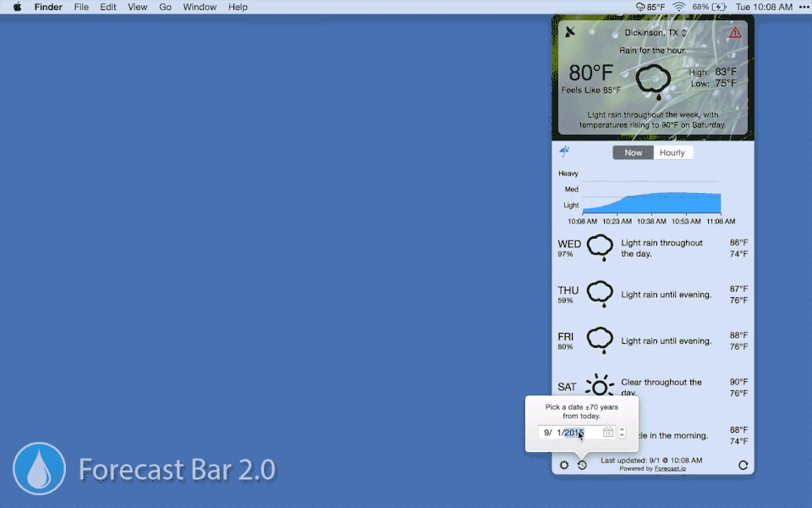The height and width of the screenshot is (508, 812).
Task: Click the High 83°F value
Action: click(x=726, y=72)
